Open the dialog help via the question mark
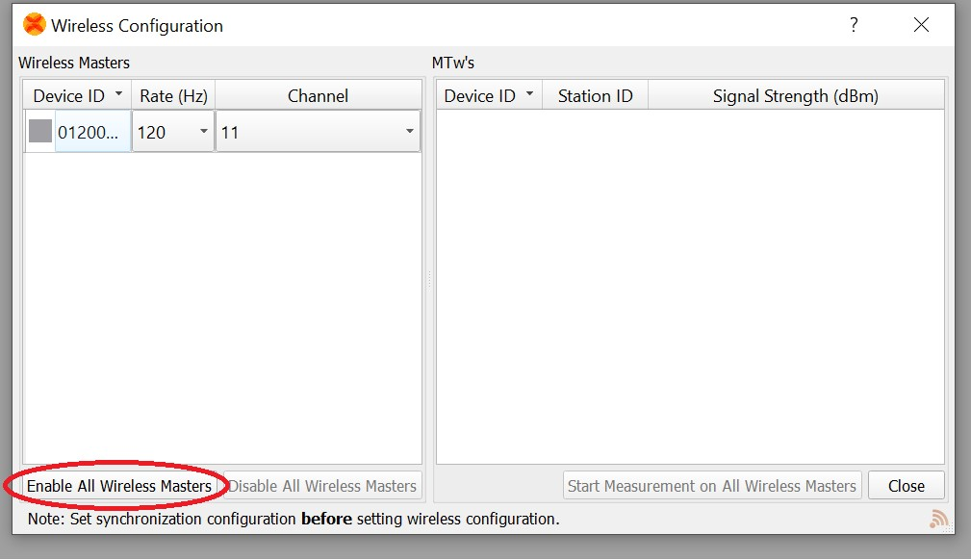Image resolution: width=971 pixels, height=560 pixels. click(853, 26)
